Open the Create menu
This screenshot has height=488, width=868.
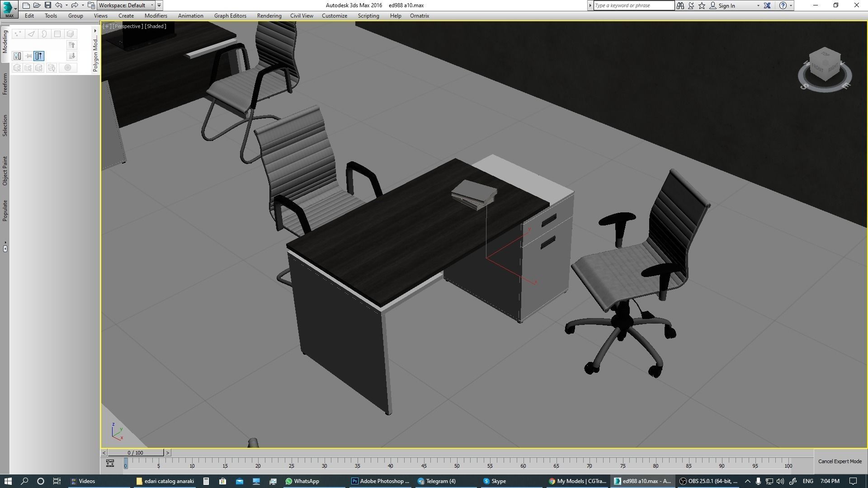pos(126,16)
